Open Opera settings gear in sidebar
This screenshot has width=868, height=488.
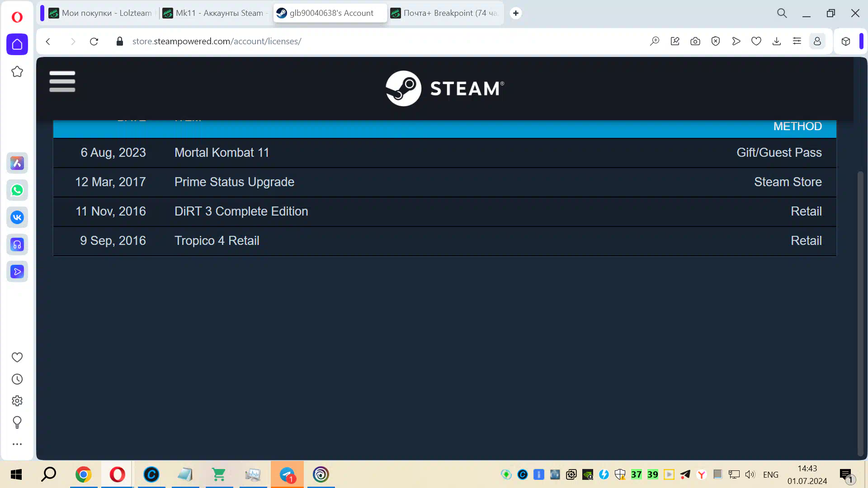(x=17, y=401)
